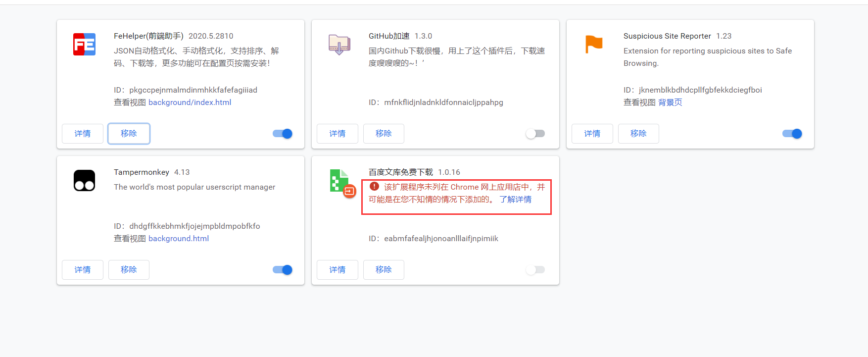868x357 pixels.
Task: Remove the FeHelper extension with 移除
Action: [x=129, y=134]
